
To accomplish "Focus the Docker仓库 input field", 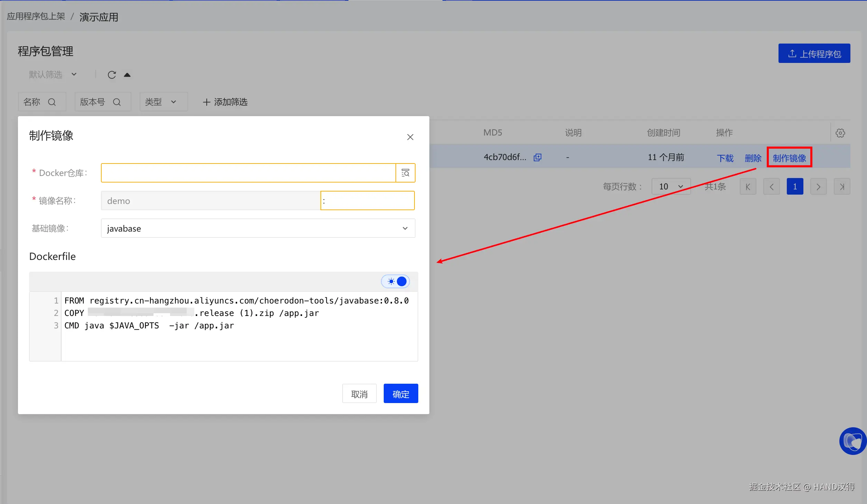I will pos(248,173).
